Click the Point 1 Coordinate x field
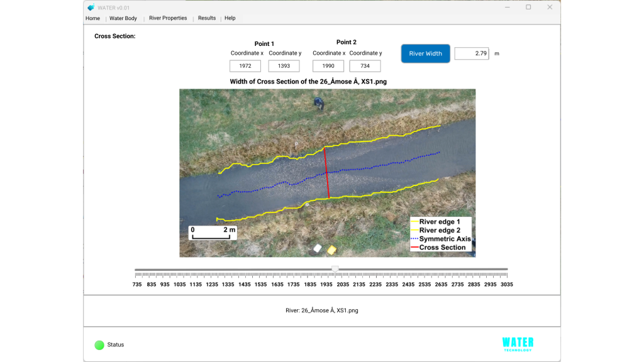 [245, 66]
